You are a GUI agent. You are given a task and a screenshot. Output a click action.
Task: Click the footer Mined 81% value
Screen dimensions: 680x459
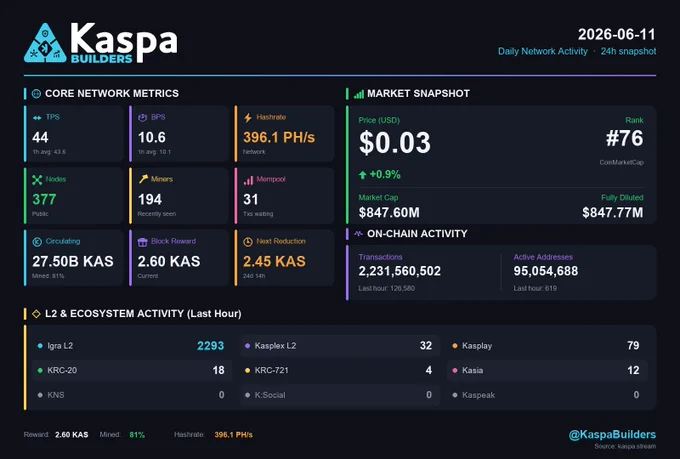(137, 435)
